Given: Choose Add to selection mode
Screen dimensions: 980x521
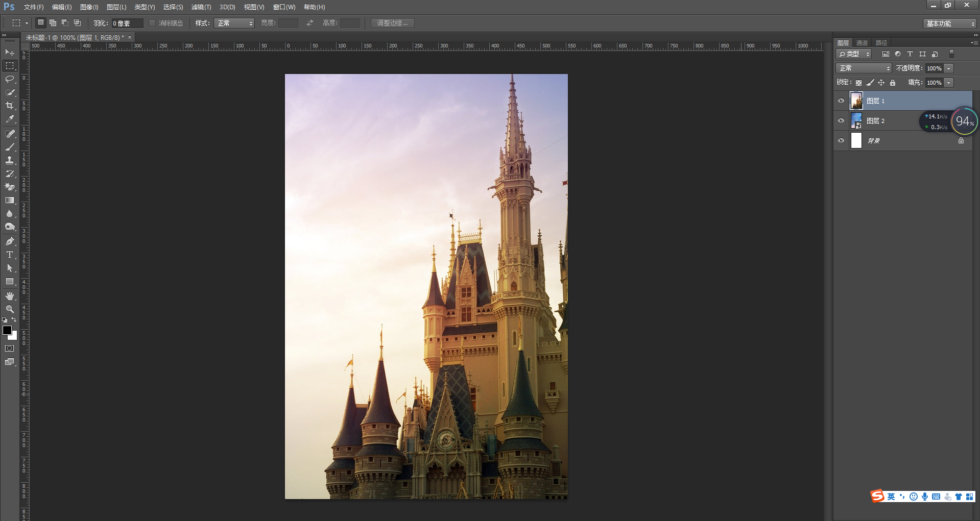Looking at the screenshot, I should pos(53,22).
